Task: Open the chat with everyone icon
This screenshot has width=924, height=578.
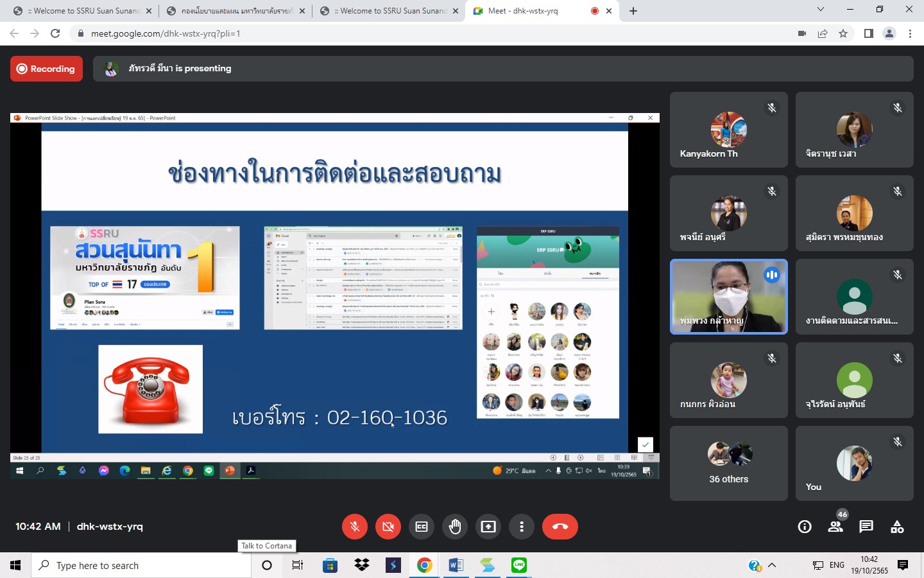Action: [x=866, y=527]
